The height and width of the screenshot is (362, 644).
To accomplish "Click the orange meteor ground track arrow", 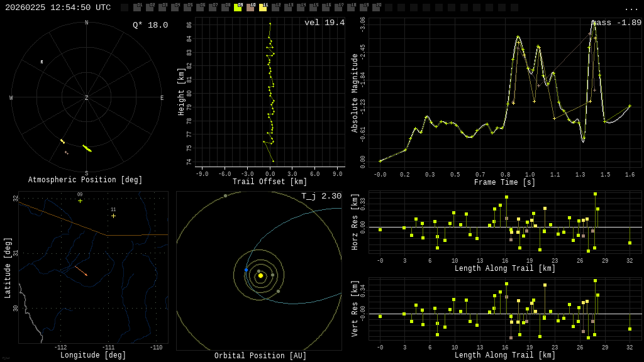I will [80, 271].
